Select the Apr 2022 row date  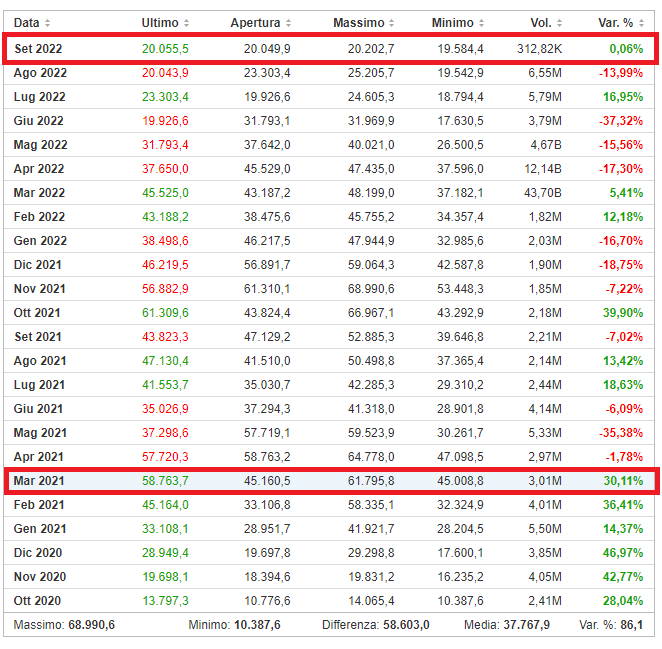click(x=39, y=169)
